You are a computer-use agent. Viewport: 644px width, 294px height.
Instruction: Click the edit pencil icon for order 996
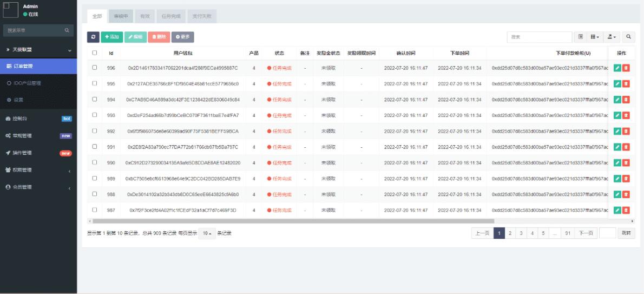(617, 68)
